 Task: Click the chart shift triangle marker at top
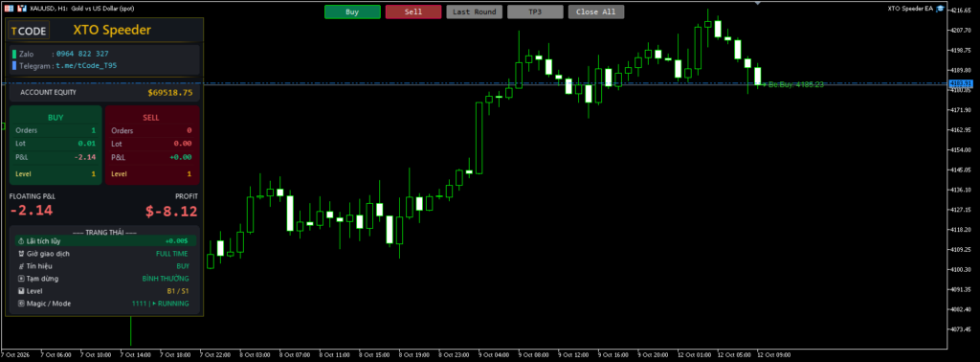[758, 3]
